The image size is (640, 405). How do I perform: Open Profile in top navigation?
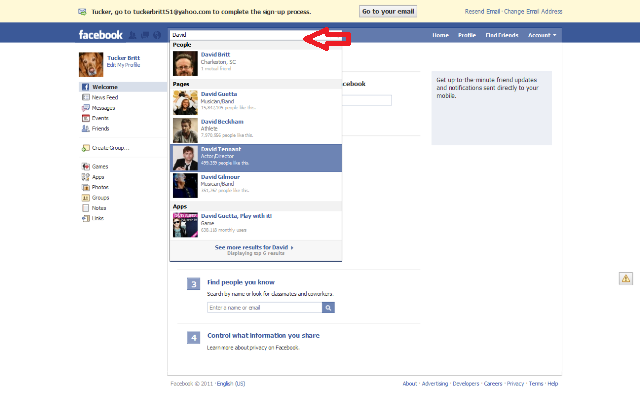pyautogui.click(x=467, y=35)
